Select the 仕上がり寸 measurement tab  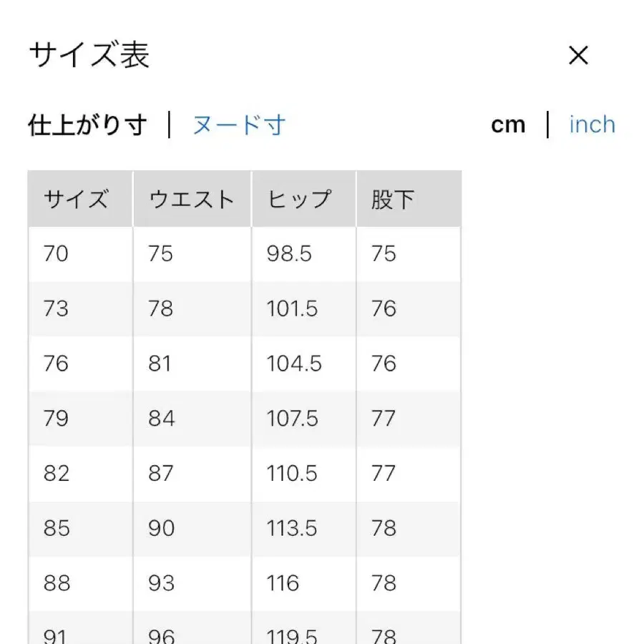point(87,125)
